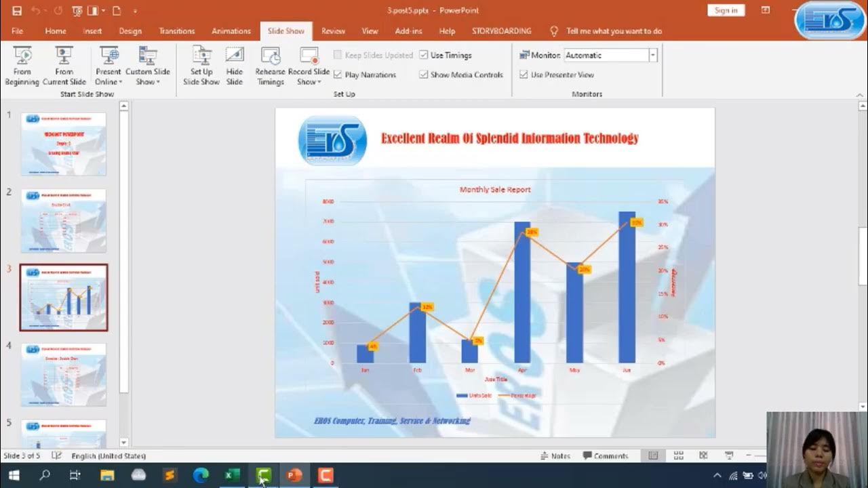Click the Redo icon in quick access toolbar
This screenshot has height=488, width=868.
point(58,11)
